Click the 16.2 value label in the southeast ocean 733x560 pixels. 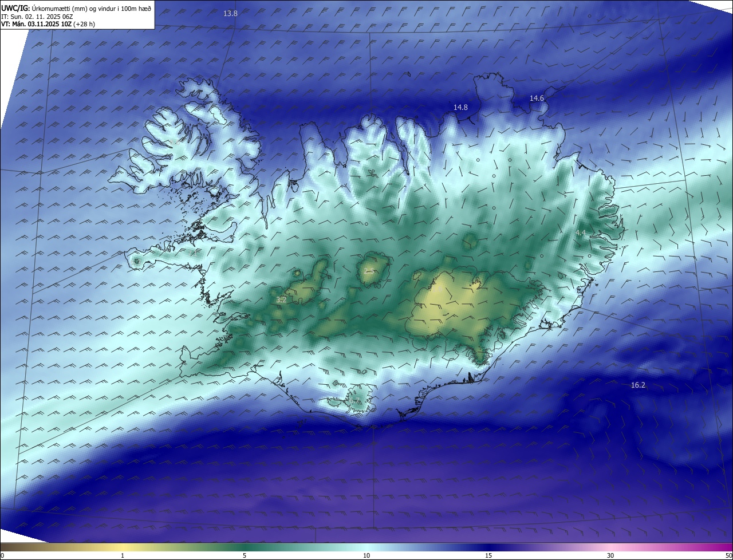[x=638, y=385]
